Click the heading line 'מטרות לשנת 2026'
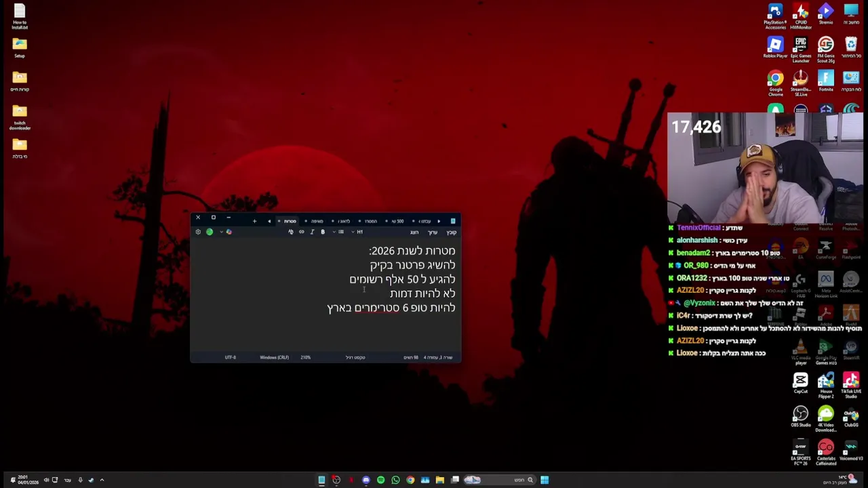The image size is (868, 488). tap(412, 251)
